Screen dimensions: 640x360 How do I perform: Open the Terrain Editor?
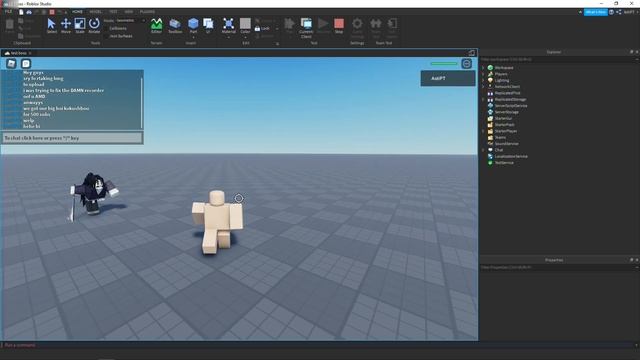coord(156,26)
